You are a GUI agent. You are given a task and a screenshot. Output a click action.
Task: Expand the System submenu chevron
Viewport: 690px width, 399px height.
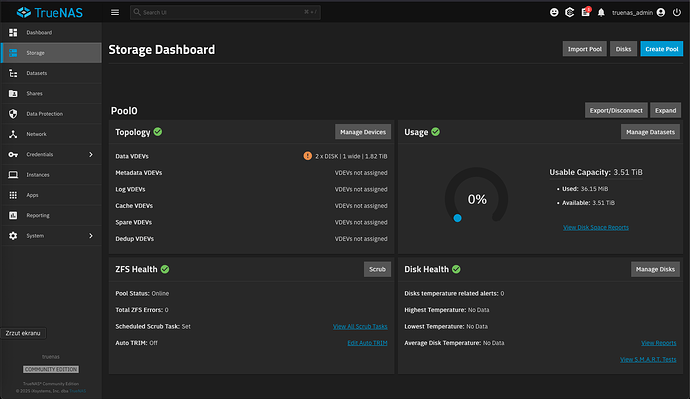pos(91,236)
